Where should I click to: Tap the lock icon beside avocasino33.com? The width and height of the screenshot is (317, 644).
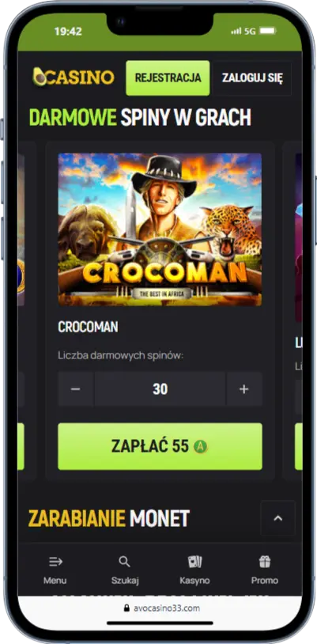point(126,608)
